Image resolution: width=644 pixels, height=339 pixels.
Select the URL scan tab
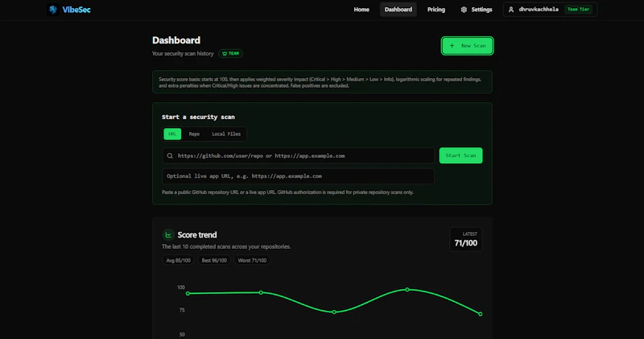point(172,134)
